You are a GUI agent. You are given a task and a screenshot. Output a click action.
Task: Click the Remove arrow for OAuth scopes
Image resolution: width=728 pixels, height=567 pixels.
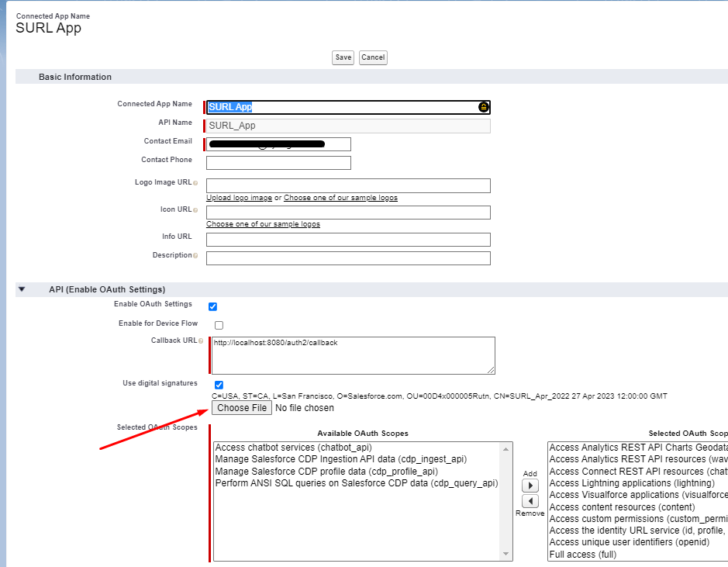(530, 501)
